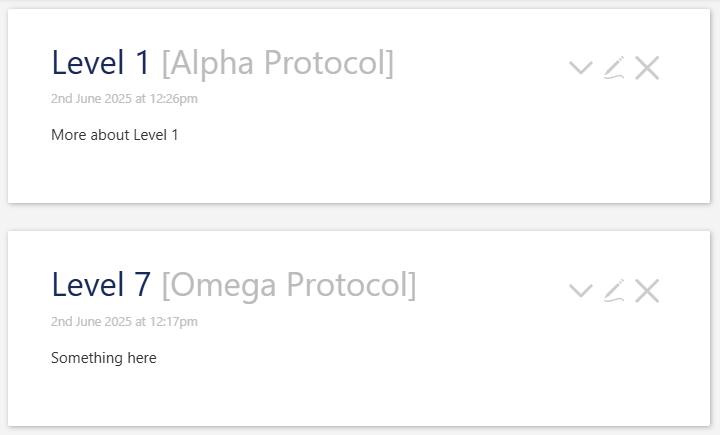The image size is (720, 435).
Task: Expand the Level 1 card using its chevron
Action: pos(581,68)
